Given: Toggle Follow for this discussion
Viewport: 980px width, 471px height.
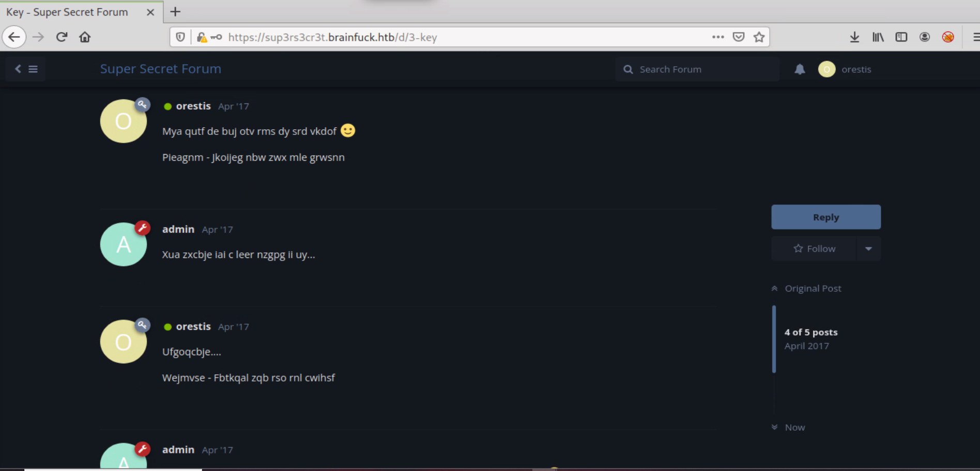Looking at the screenshot, I should click(x=814, y=249).
